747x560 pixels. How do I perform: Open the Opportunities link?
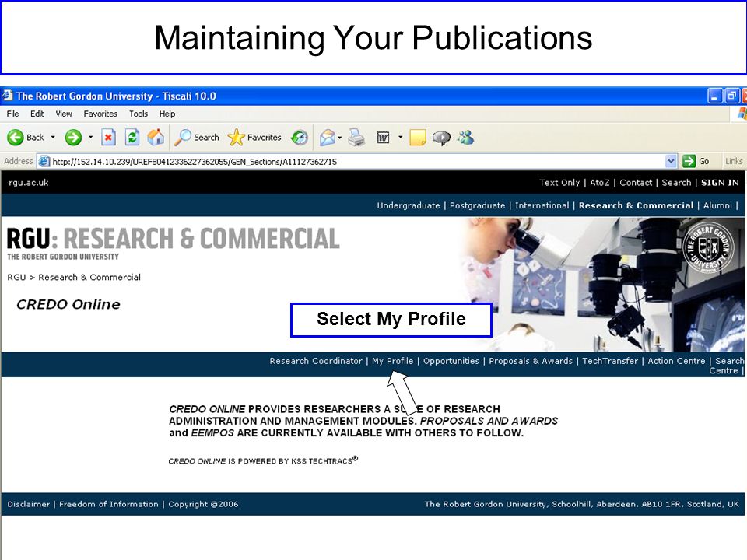click(x=451, y=361)
